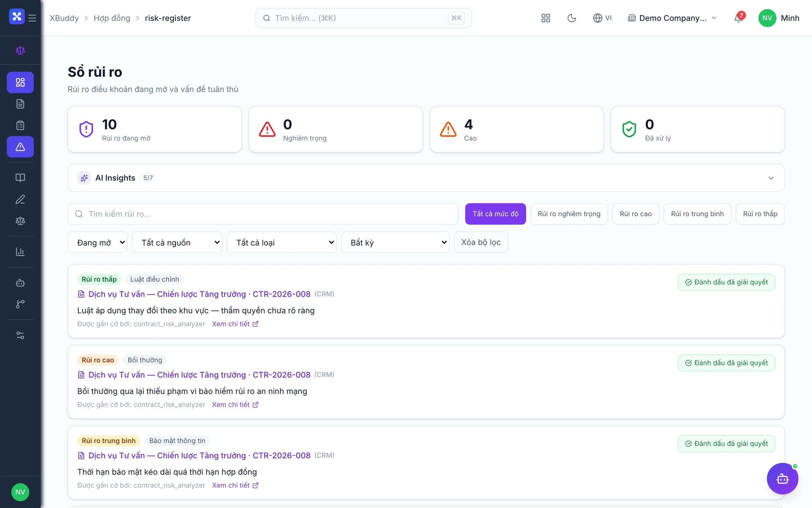812x508 pixels.
Task: Open the Tất cả loại type dropdown
Action: click(281, 242)
